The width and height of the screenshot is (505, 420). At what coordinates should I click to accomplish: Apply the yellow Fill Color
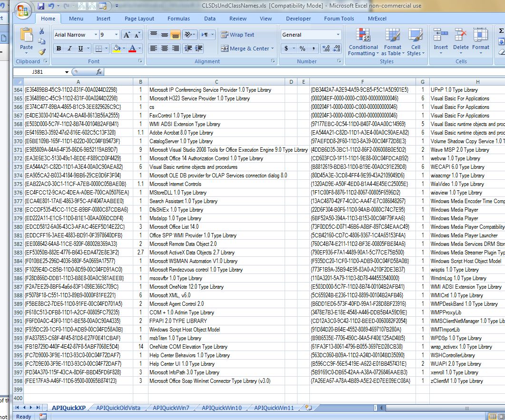[117, 49]
